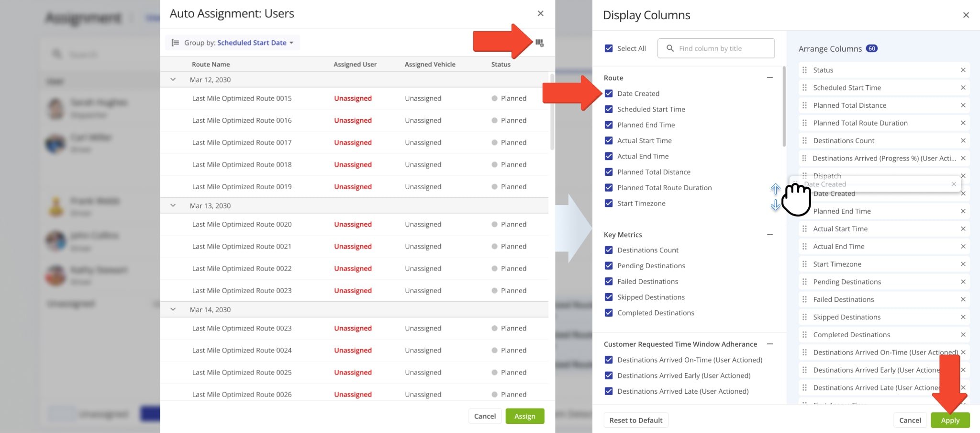The image size is (980, 433).
Task: Remove Status from Arrange Columns
Action: pyautogui.click(x=963, y=70)
